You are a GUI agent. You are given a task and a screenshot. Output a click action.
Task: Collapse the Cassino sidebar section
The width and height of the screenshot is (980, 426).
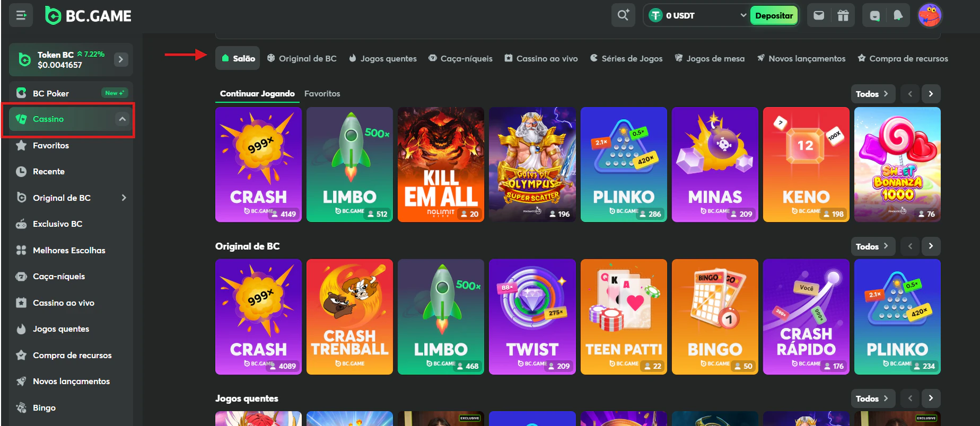[122, 119]
